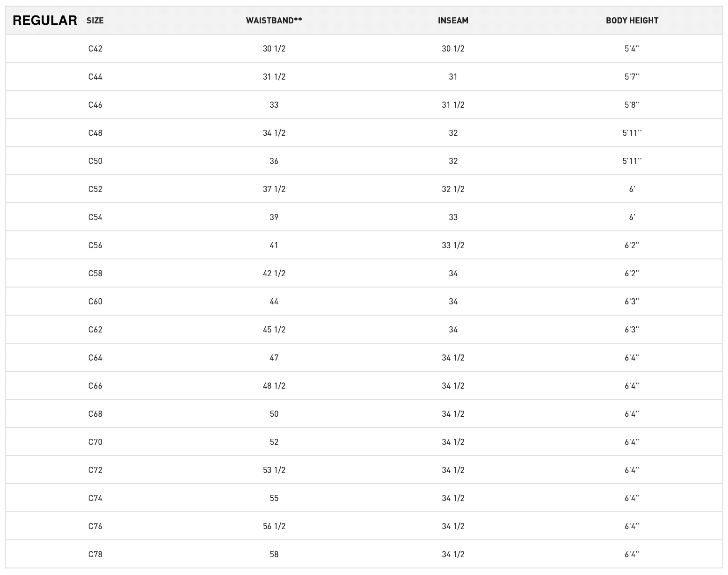Viewport: 728px width, 575px height.
Task: Select inseam value 33 in C54 row
Action: pos(453,217)
